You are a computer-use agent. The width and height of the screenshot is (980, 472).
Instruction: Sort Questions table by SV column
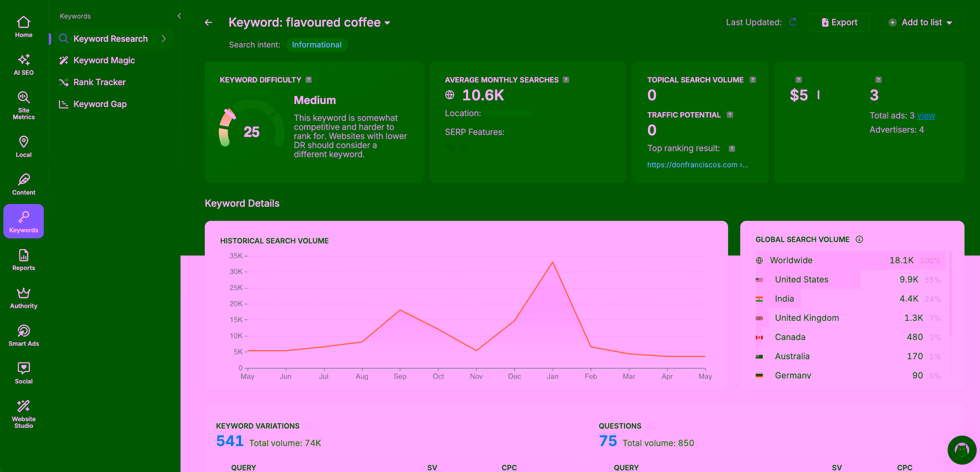837,467
